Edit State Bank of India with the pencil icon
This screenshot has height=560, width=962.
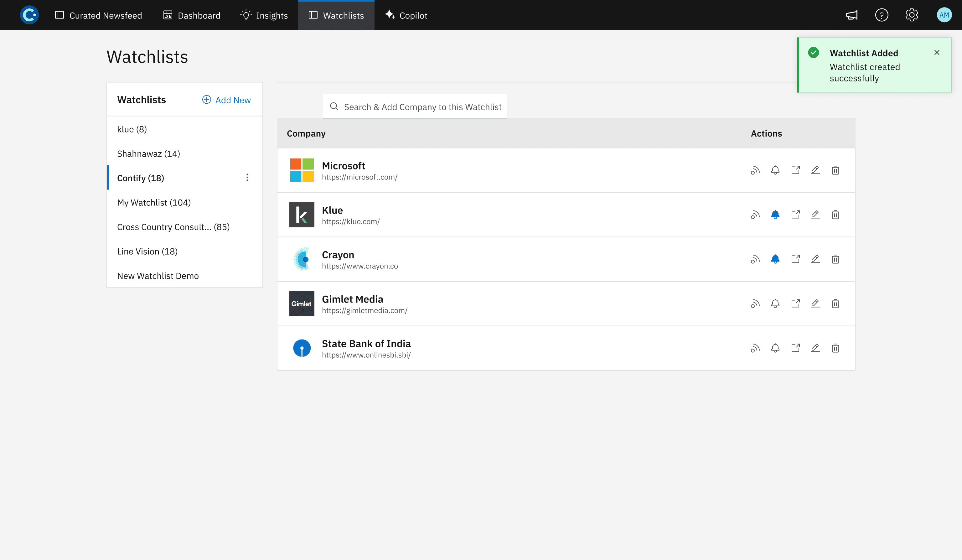815,348
